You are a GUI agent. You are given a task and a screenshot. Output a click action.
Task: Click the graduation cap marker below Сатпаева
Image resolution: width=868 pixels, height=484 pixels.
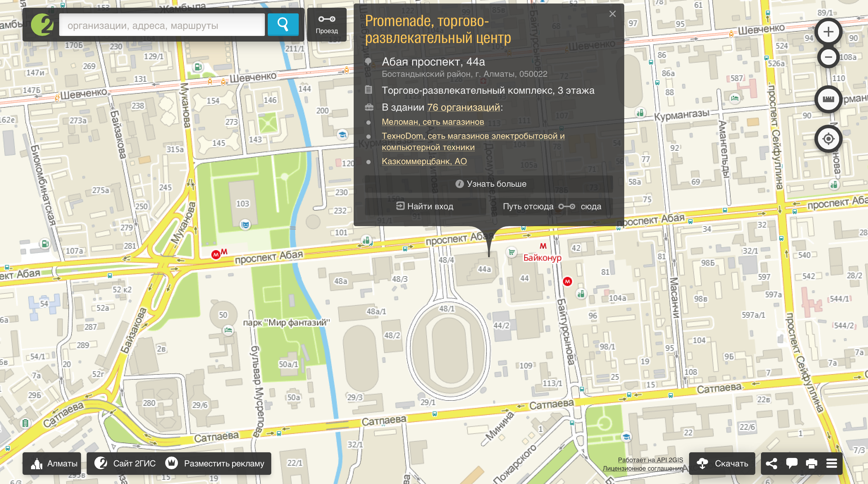pos(626,437)
